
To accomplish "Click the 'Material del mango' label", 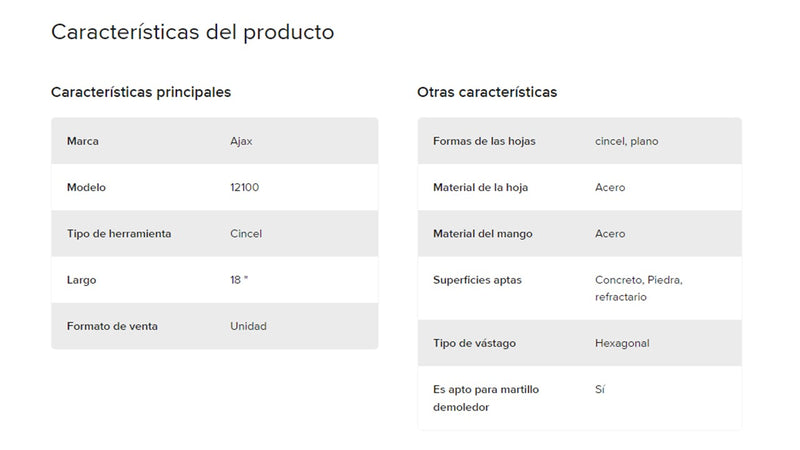I will click(x=483, y=233).
